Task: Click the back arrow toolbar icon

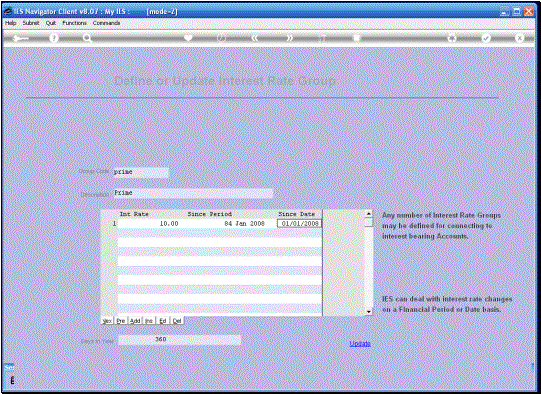Action: (x=20, y=38)
